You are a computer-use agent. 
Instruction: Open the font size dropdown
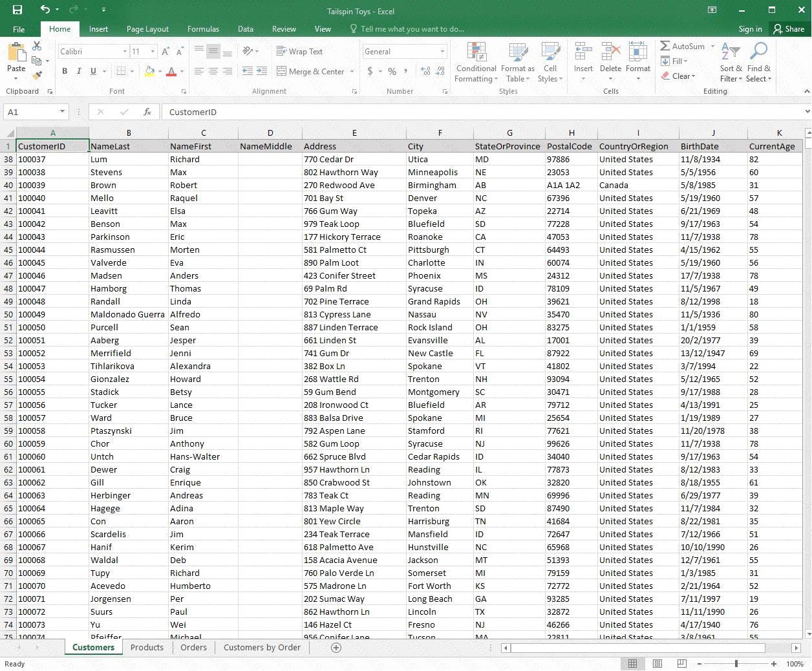153,52
